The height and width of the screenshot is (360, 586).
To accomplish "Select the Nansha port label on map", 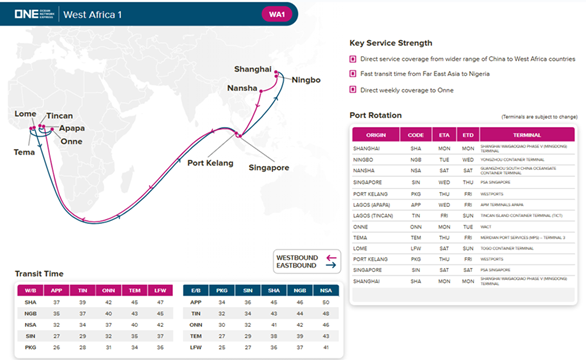I will [242, 88].
